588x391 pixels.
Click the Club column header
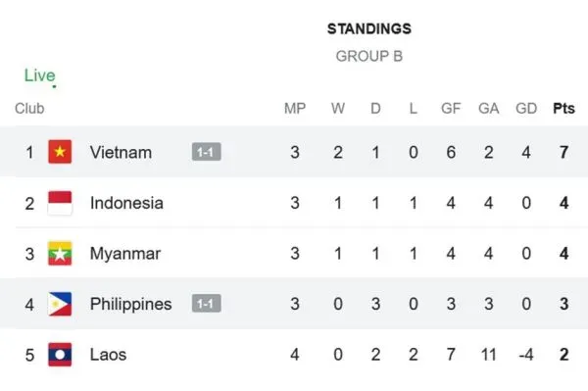coord(29,109)
